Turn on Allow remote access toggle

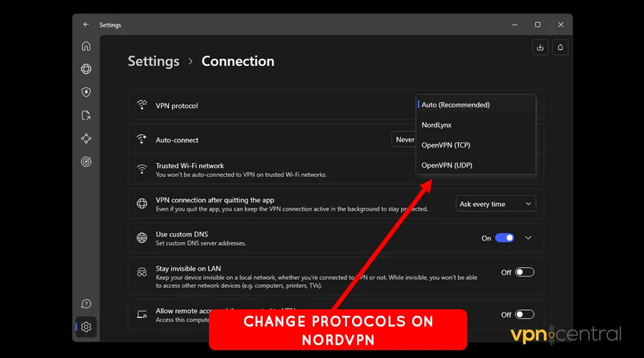[x=525, y=314]
